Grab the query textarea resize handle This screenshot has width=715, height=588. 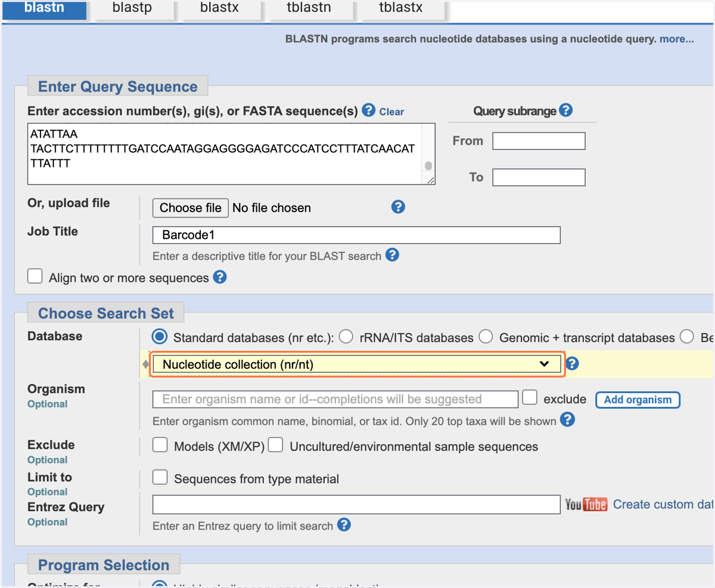430,179
